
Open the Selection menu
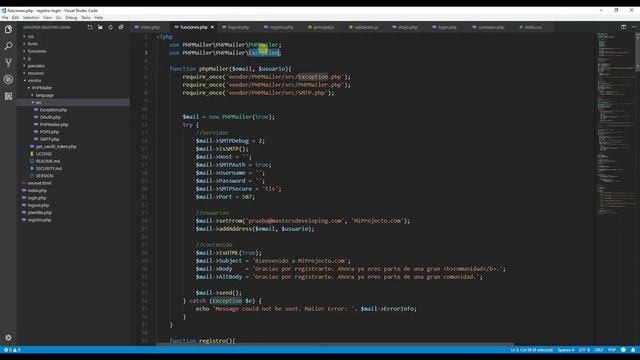(31, 18)
